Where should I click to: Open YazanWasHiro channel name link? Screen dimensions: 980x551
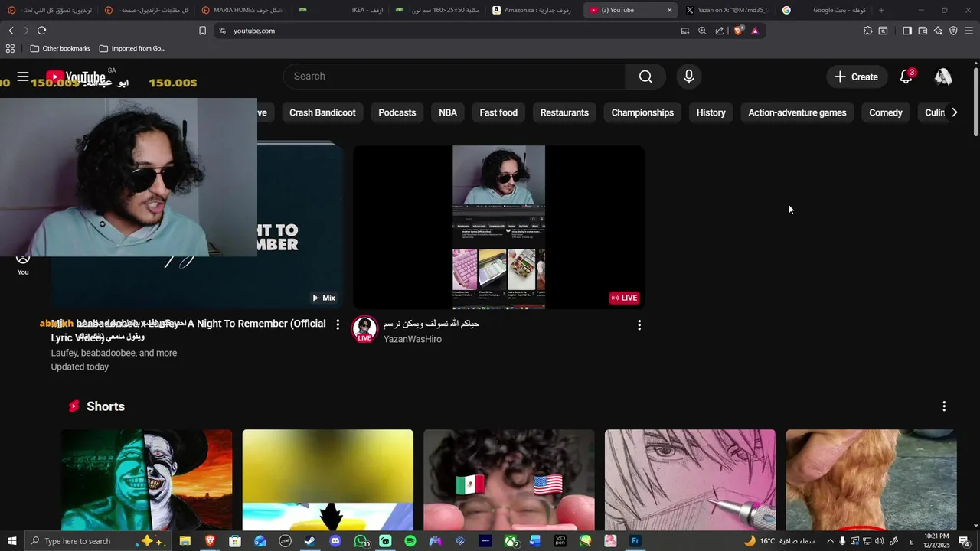coord(412,339)
